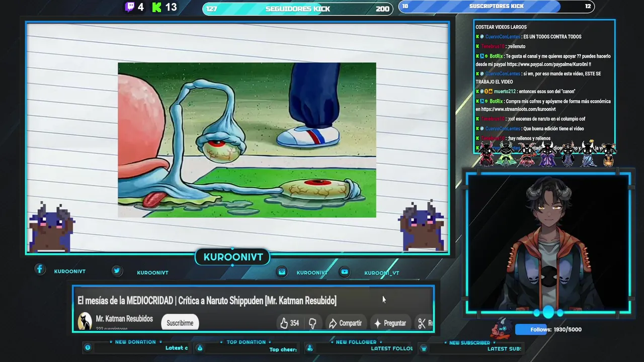The image size is (644, 362).
Task: Click 'entonces esos son del canon' message
Action: pyautogui.click(x=547, y=92)
